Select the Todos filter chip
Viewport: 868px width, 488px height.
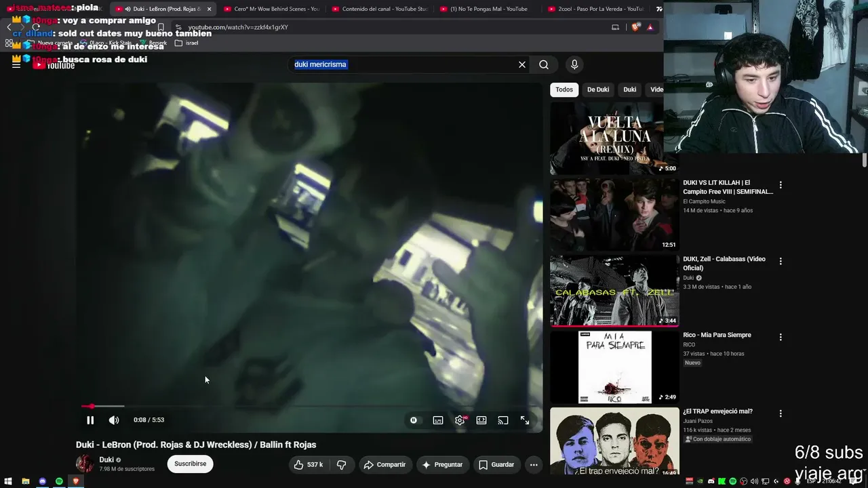tap(564, 89)
